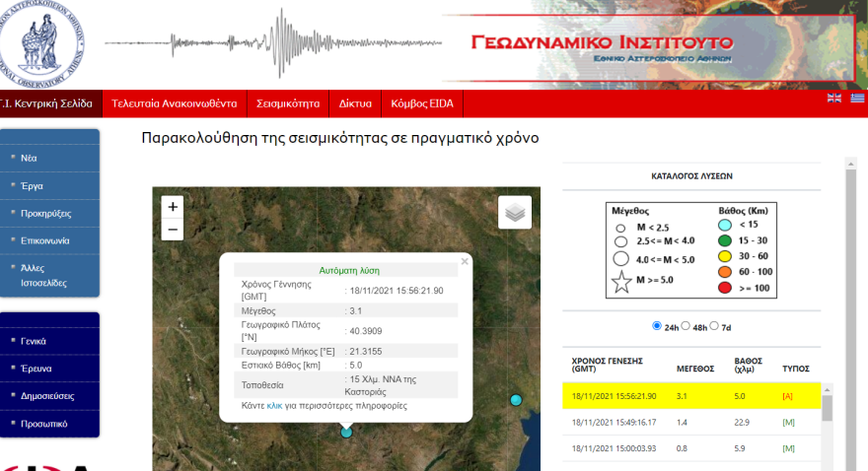Click the Γεωδυναμικό Ινστιτούτο banner title
Viewport: 868px width, 471px height.
[x=603, y=42]
